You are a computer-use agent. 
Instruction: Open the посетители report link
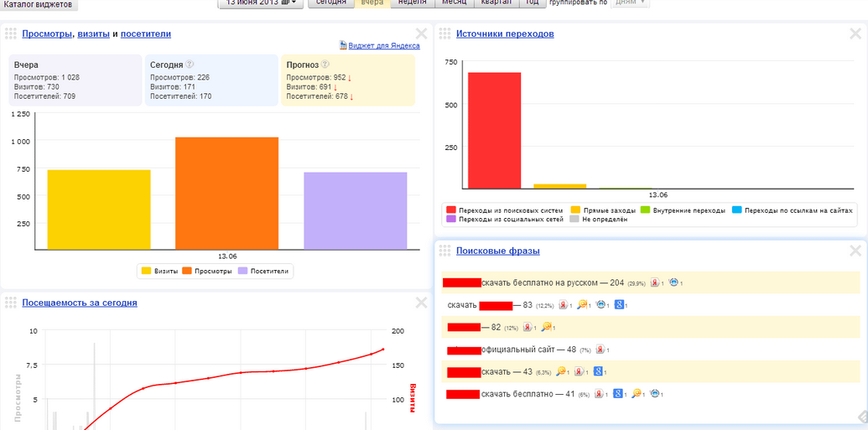[146, 34]
